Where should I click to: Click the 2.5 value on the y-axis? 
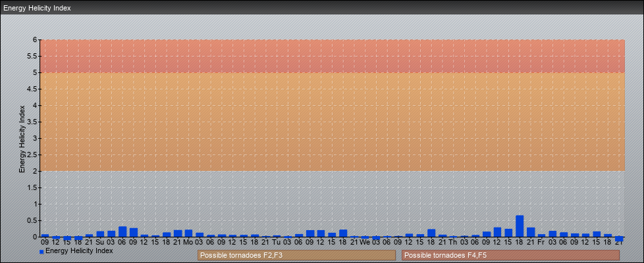[x=33, y=155]
